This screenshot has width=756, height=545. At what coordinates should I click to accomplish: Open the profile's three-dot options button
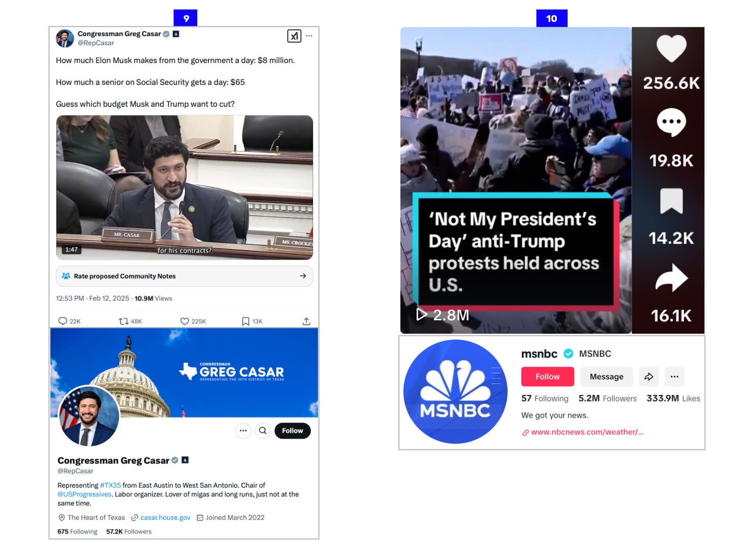[x=243, y=431]
